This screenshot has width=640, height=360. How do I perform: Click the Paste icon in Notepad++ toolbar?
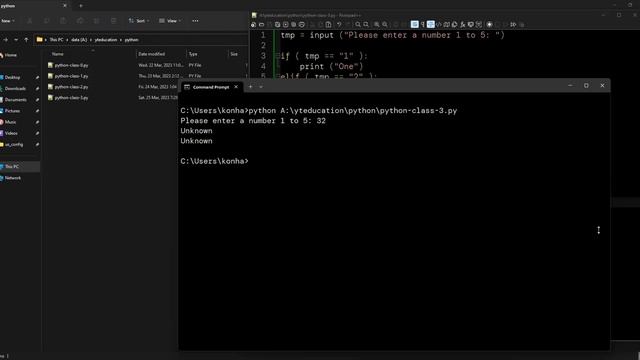pos(328,24)
